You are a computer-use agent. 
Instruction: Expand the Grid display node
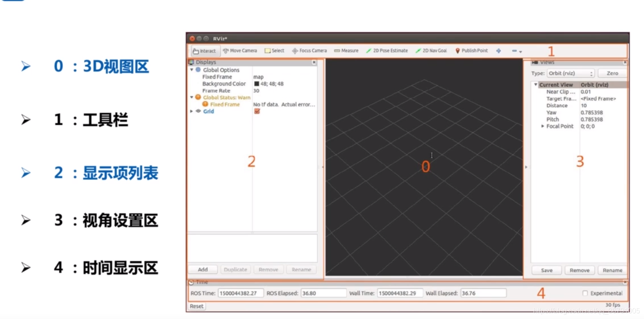point(192,111)
